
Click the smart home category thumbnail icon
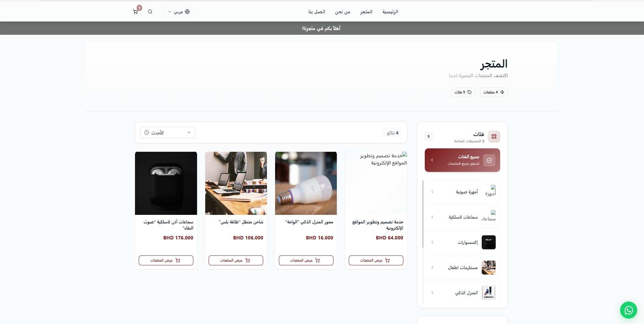coord(489,293)
